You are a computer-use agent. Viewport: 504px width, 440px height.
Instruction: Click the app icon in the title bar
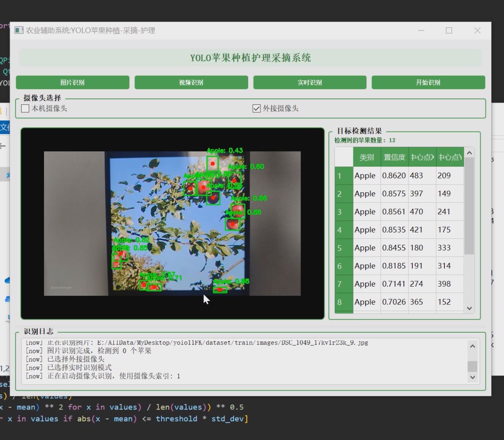point(19,30)
